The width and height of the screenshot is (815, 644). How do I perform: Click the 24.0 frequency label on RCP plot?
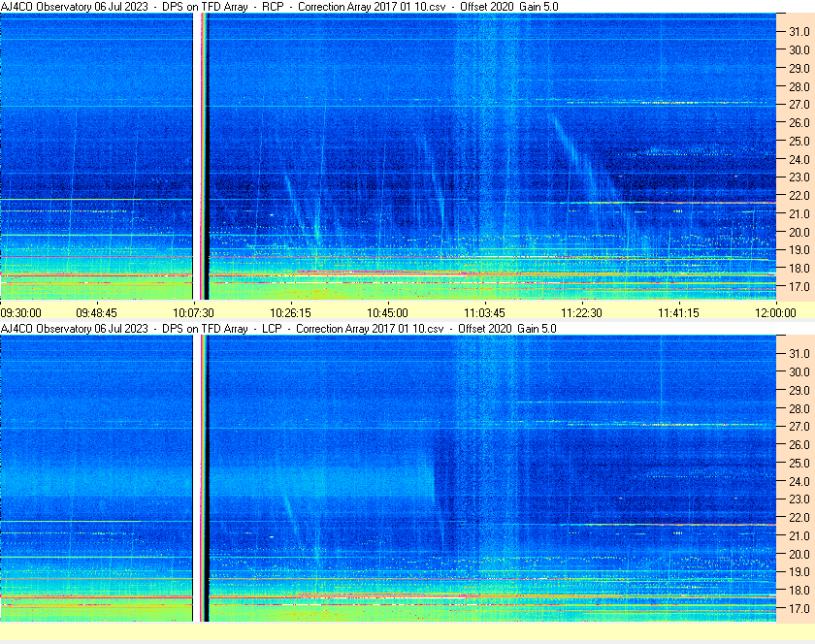[799, 160]
